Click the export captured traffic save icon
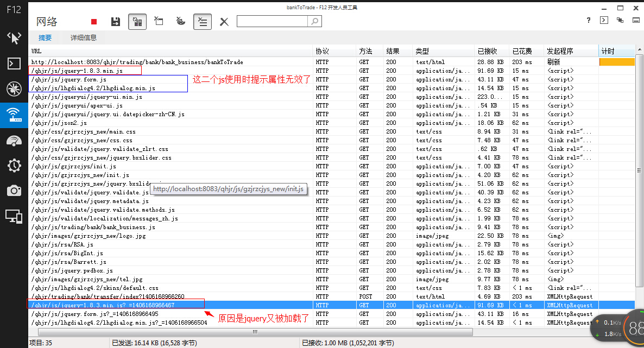Viewport: 644px width, 348px height. (115, 22)
